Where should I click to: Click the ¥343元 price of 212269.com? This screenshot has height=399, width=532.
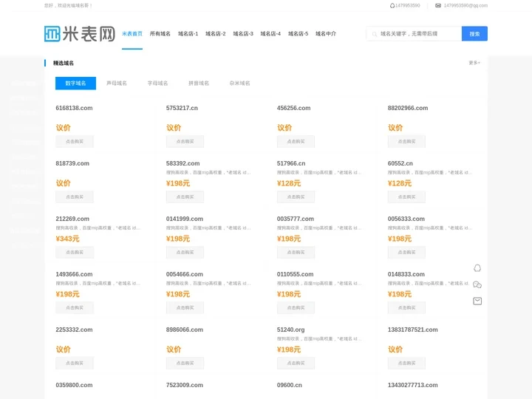pyautogui.click(x=67, y=239)
